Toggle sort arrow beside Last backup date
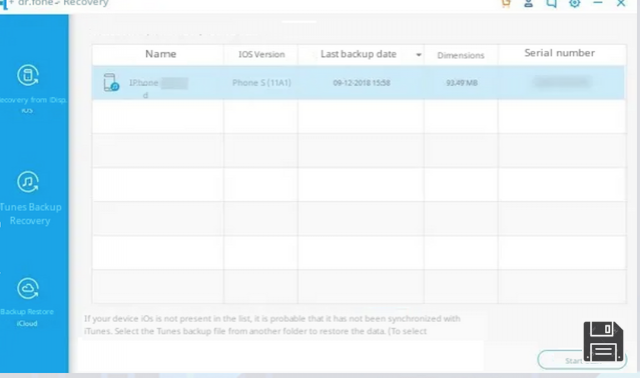The image size is (640, 378). (x=419, y=55)
